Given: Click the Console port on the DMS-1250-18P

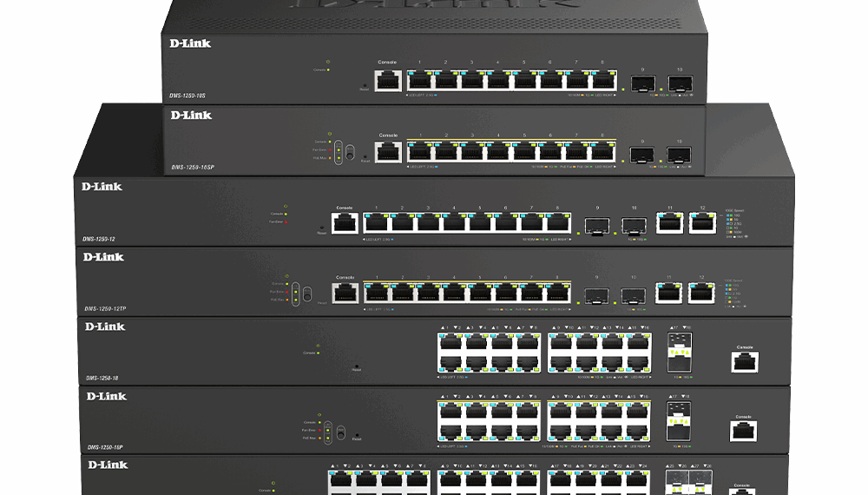Looking at the screenshot, I should coord(744,432).
